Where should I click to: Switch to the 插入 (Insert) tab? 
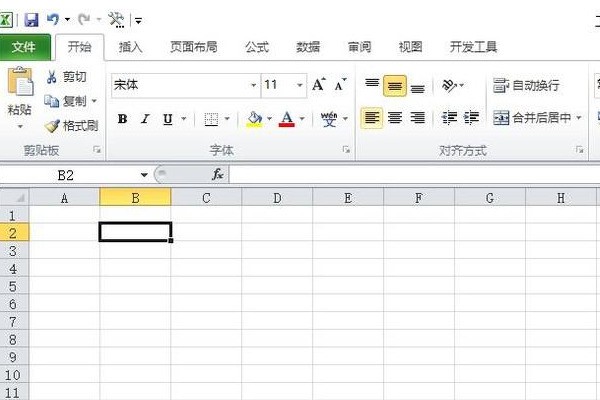pyautogui.click(x=130, y=47)
